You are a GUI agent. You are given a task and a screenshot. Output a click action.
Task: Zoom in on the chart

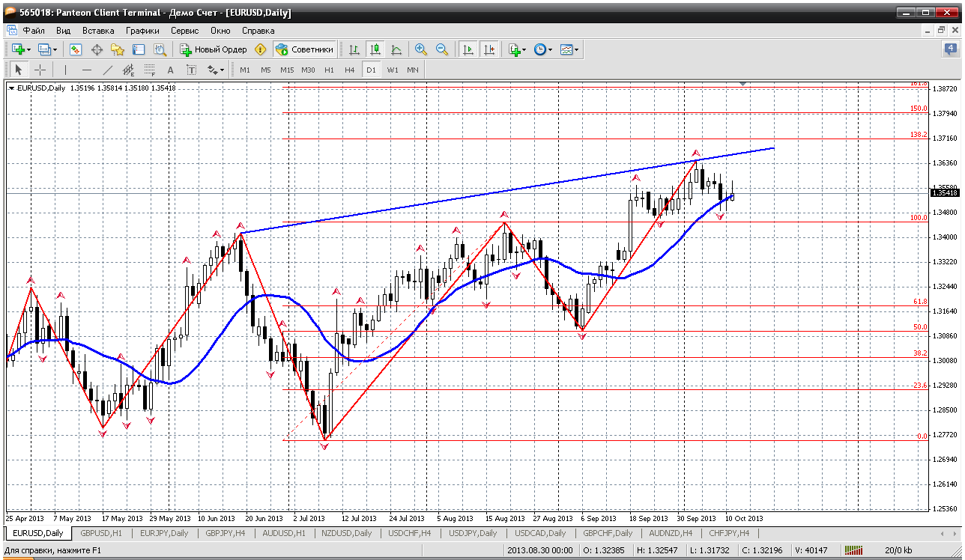(x=421, y=49)
